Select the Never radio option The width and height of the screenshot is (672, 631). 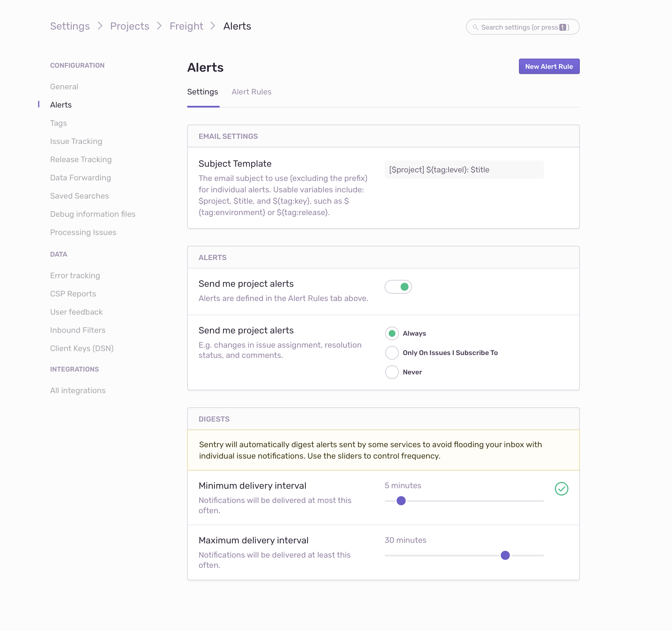pyautogui.click(x=392, y=372)
